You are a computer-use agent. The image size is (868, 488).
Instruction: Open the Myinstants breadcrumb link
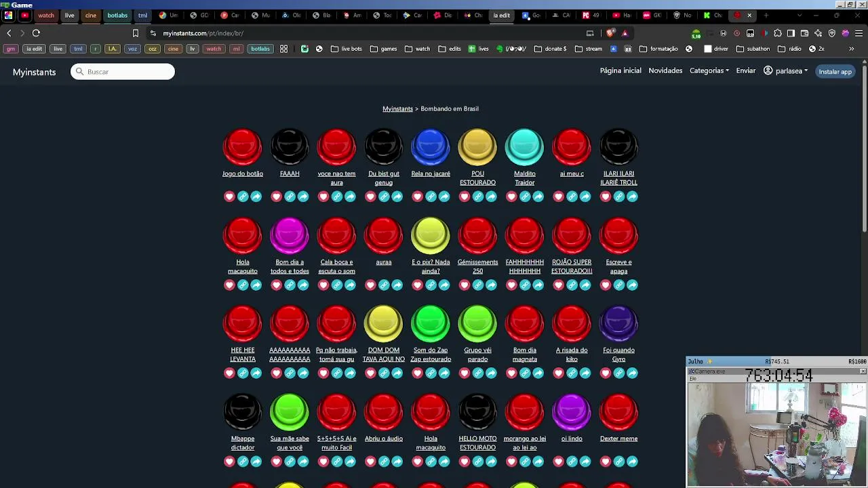tap(397, 108)
